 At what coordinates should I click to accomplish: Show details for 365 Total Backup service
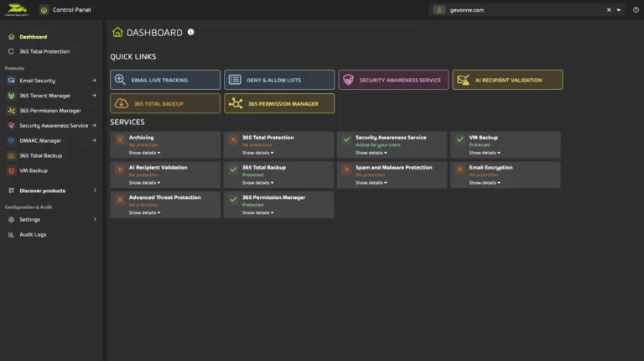pyautogui.click(x=258, y=182)
